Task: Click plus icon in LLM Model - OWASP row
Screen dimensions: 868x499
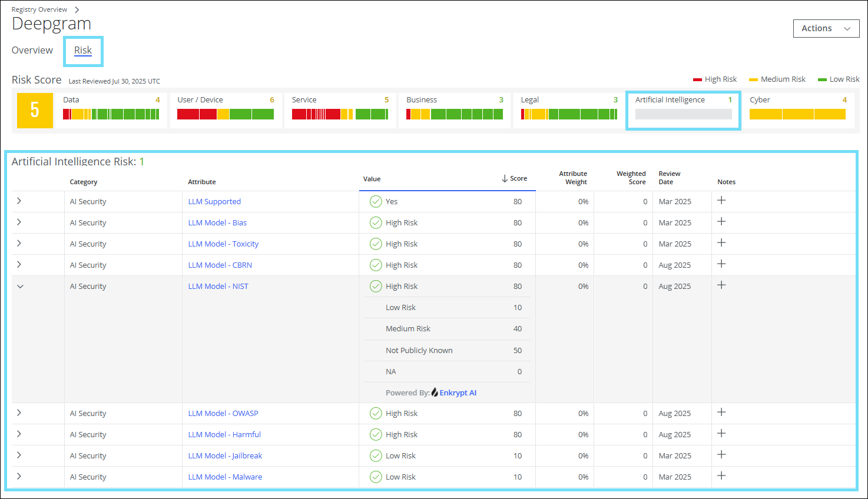Action: 721,412
